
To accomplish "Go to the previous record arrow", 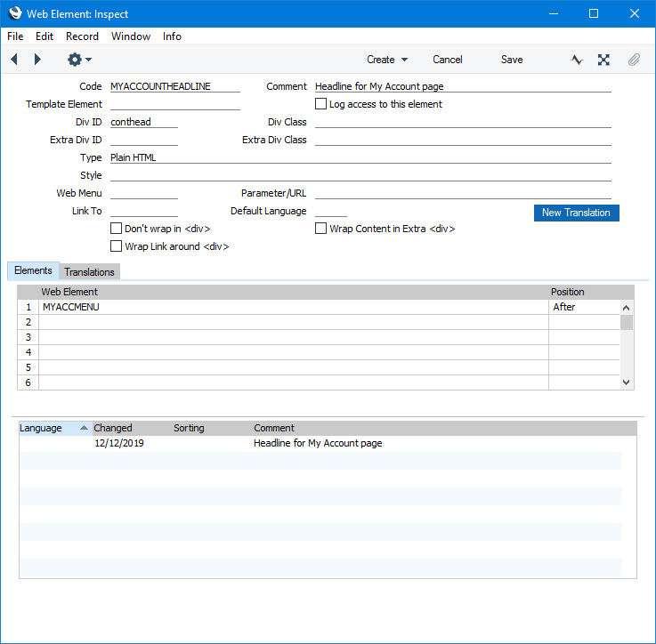I will (x=14, y=60).
